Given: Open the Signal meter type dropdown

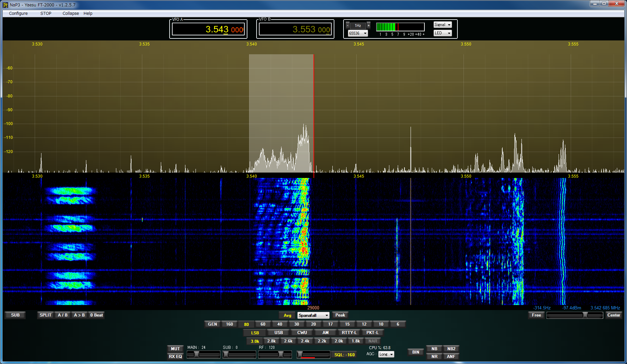Looking at the screenshot, I should [x=442, y=25].
